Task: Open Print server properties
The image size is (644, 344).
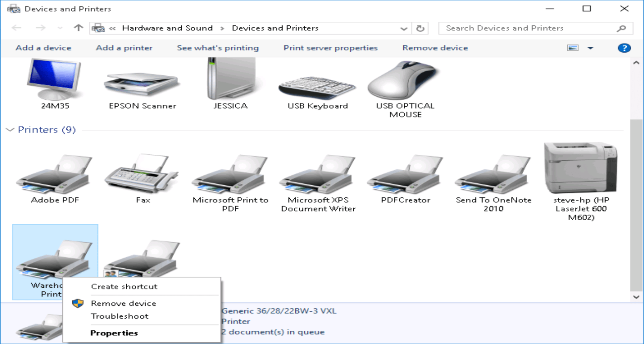Action: click(331, 48)
